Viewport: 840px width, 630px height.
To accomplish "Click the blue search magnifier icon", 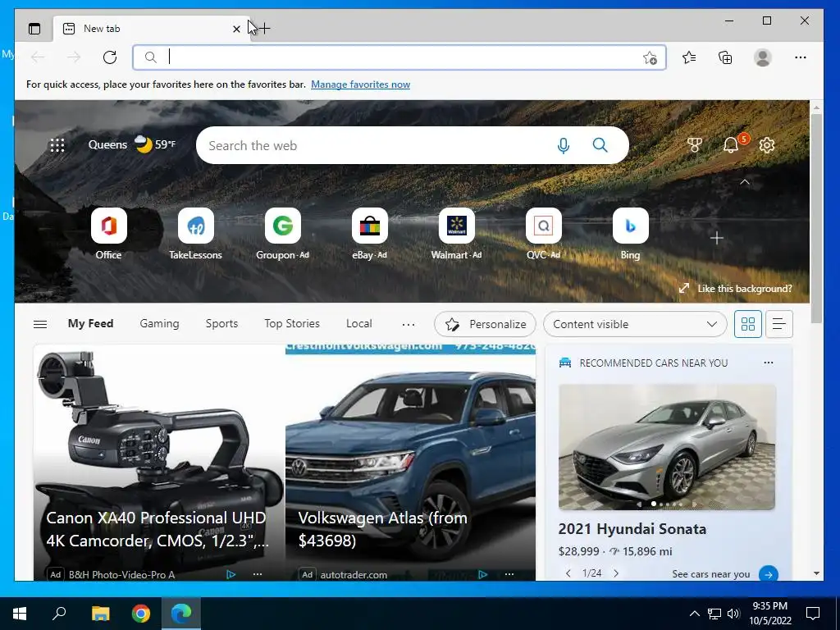I will [600, 144].
